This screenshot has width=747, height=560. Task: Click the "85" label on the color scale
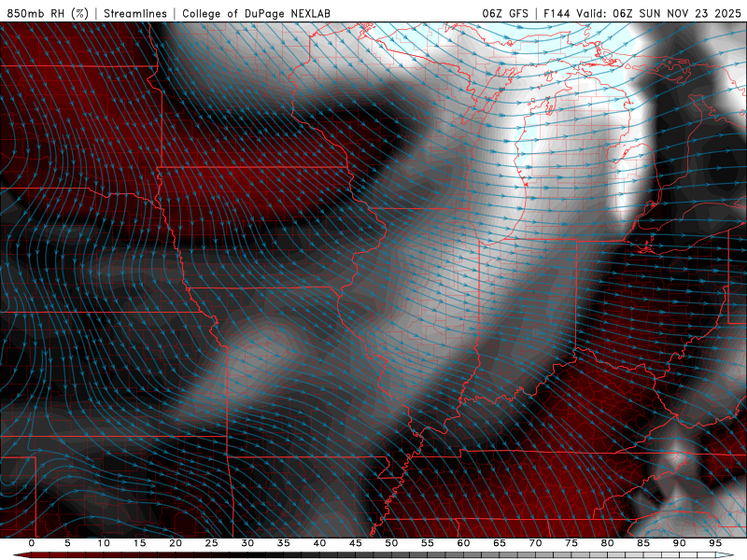click(643, 543)
